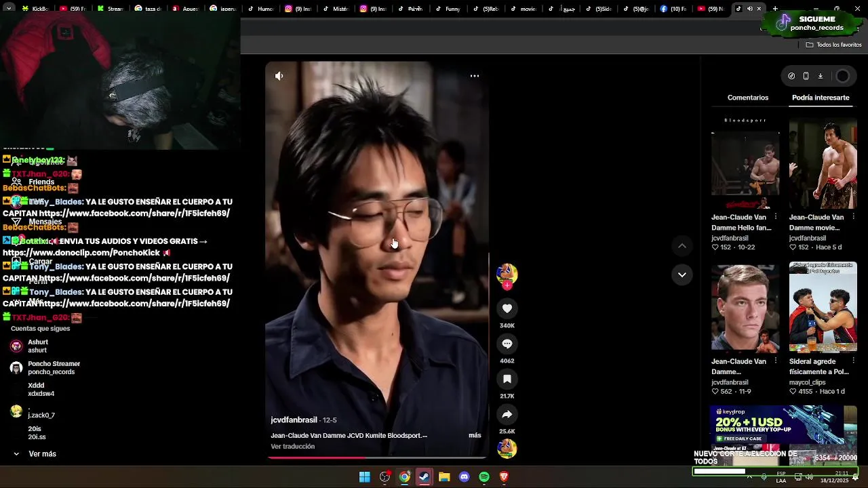Open options for 'Hello fan...' video card

pyautogui.click(x=776, y=218)
